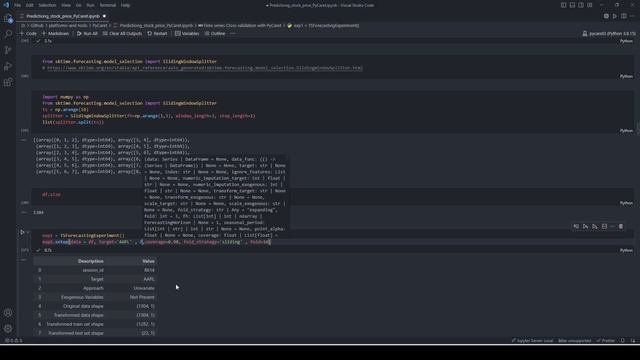The image size is (640, 360).
Task: Open notebook toolbar overflow ellipsis
Action: click(x=233, y=33)
